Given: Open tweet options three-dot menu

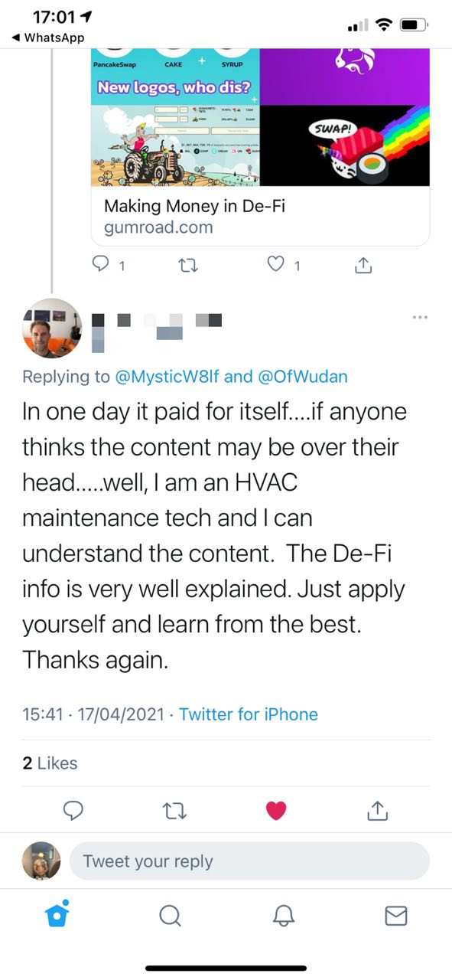Looking at the screenshot, I should tap(420, 317).
